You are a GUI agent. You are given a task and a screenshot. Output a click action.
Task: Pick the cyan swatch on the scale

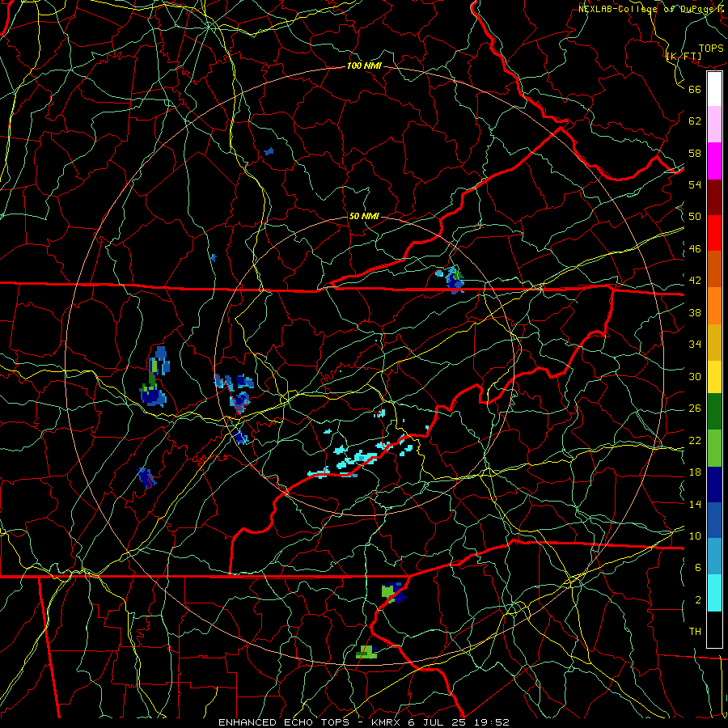click(x=714, y=593)
